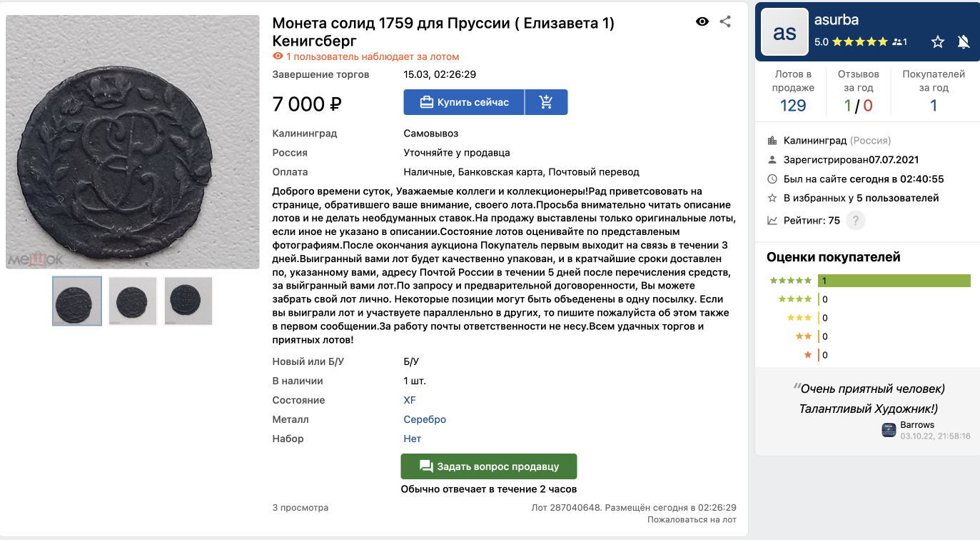The width and height of the screenshot is (980, 540).
Task: Open the 129 lots in sale count
Action: pos(793,106)
